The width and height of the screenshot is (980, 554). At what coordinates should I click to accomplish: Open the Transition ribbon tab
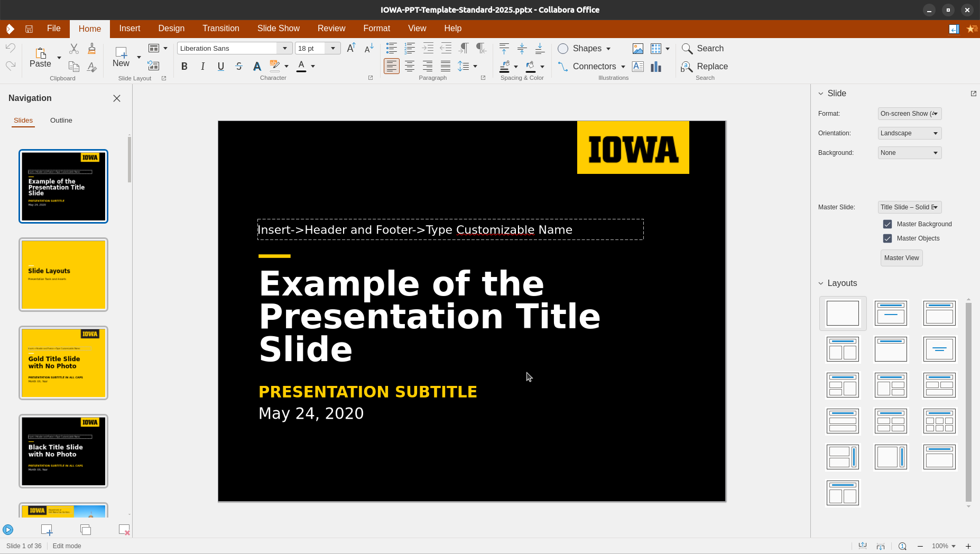click(x=220, y=29)
